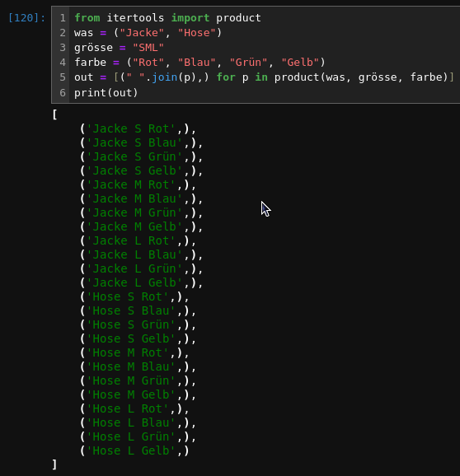This screenshot has width=460, height=476.
Task: Click the 'Hose S Rot' output row
Action: pos(135,297)
